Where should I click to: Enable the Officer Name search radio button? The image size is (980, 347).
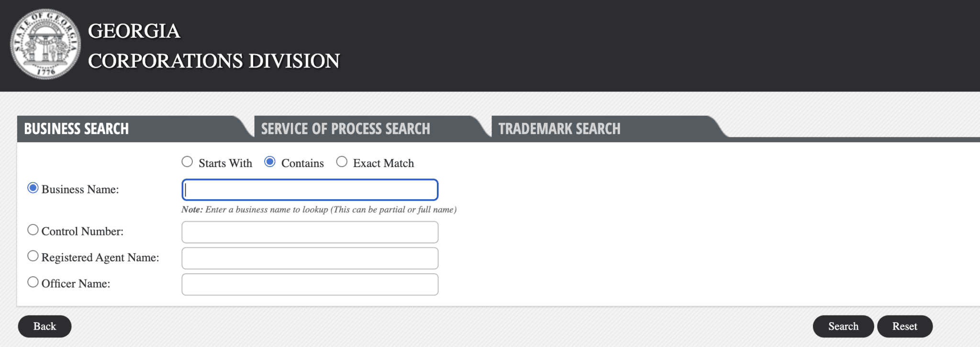[x=33, y=282]
